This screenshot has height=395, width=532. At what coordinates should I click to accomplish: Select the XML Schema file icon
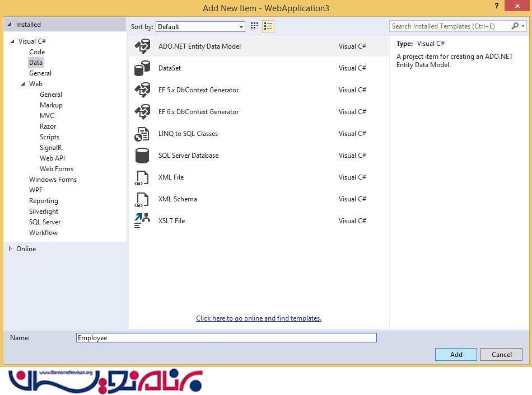[142, 199]
